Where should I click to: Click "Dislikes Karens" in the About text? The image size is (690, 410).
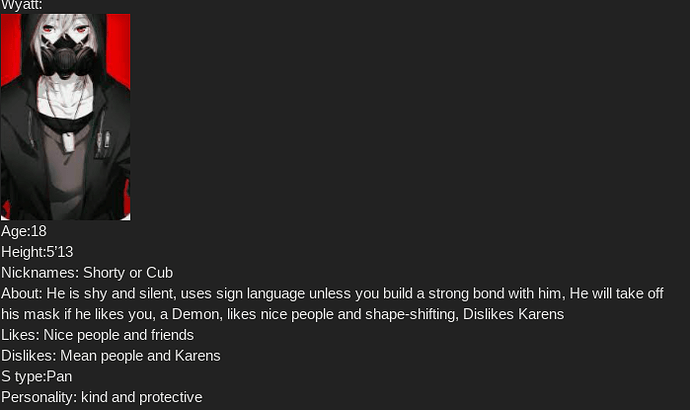pos(510,314)
